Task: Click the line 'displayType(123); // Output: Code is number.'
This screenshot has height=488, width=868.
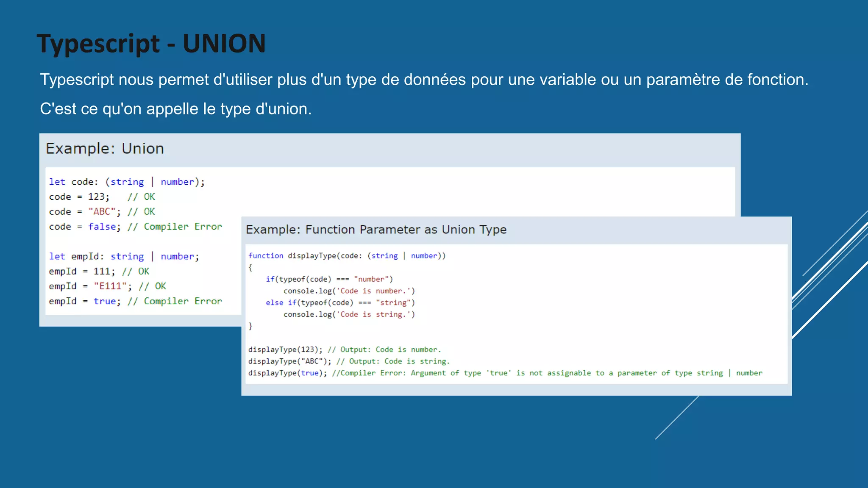Action: 345,349
